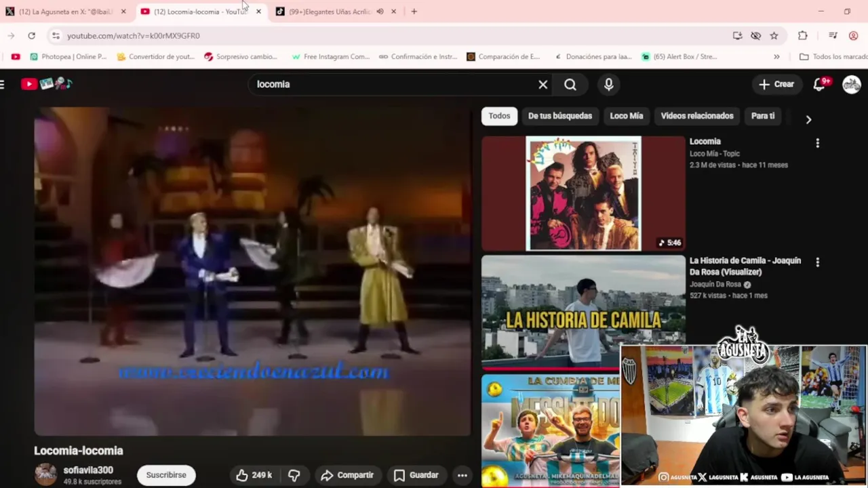Open the Confirmación e Instr bookmark
Image resolution: width=868 pixels, height=488 pixels.
tap(418, 56)
